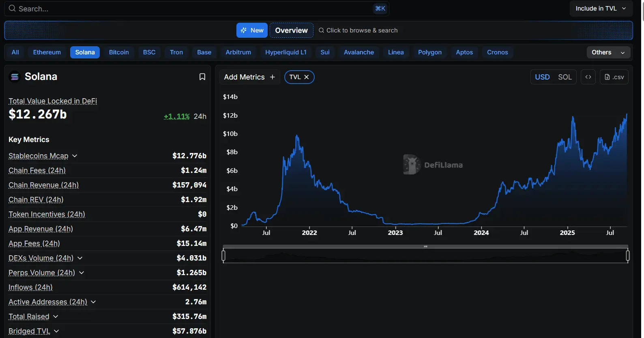The height and width of the screenshot is (338, 644).
Task: Select the Hyperliquid L1 chain tab
Action: 286,52
